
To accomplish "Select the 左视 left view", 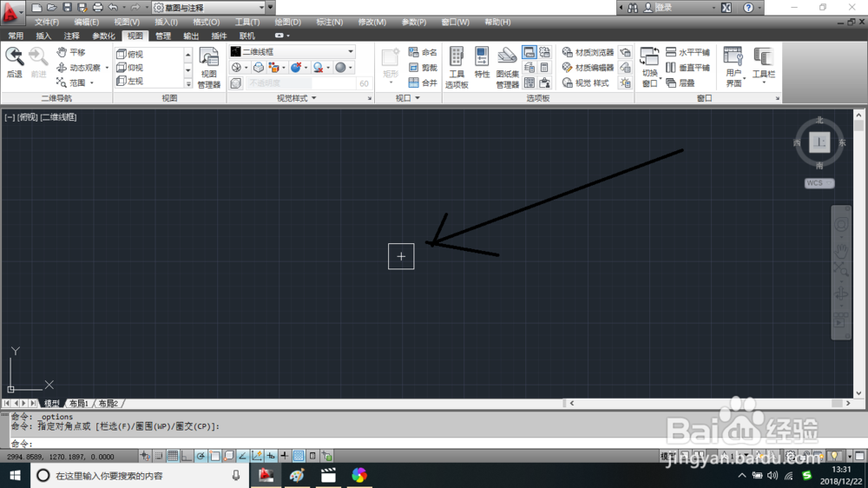I will [130, 81].
